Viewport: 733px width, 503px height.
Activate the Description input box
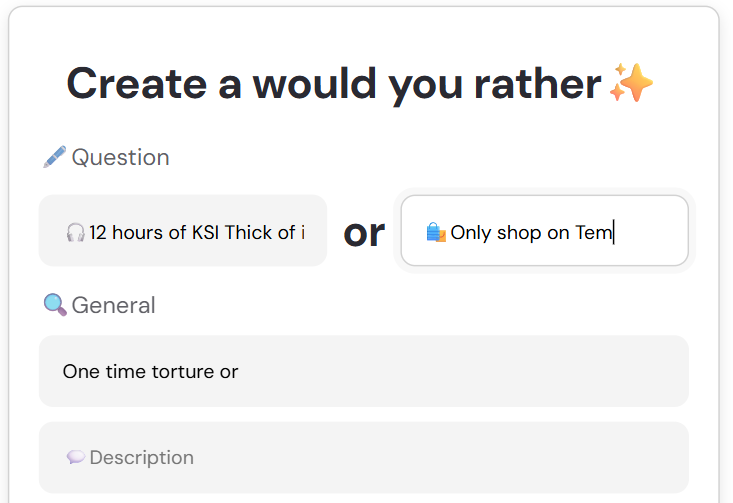tap(364, 458)
